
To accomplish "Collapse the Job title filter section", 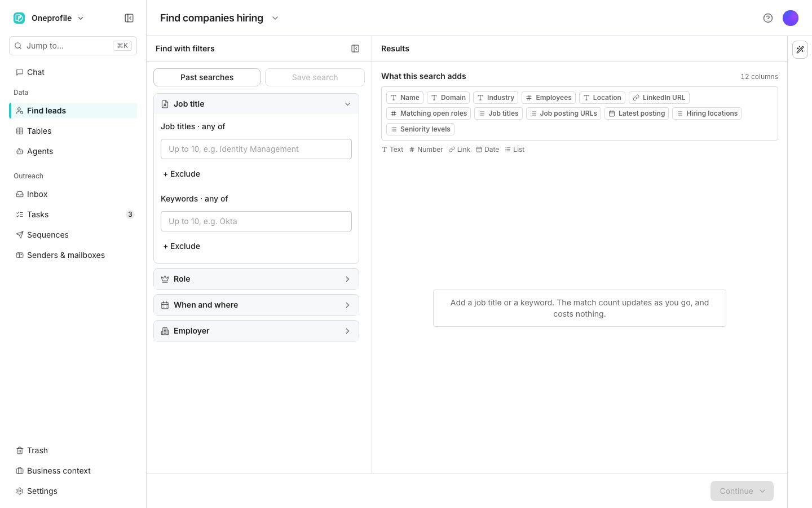I will [x=256, y=104].
